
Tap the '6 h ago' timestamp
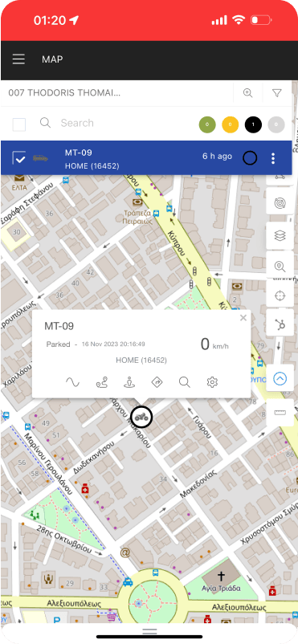217,157
